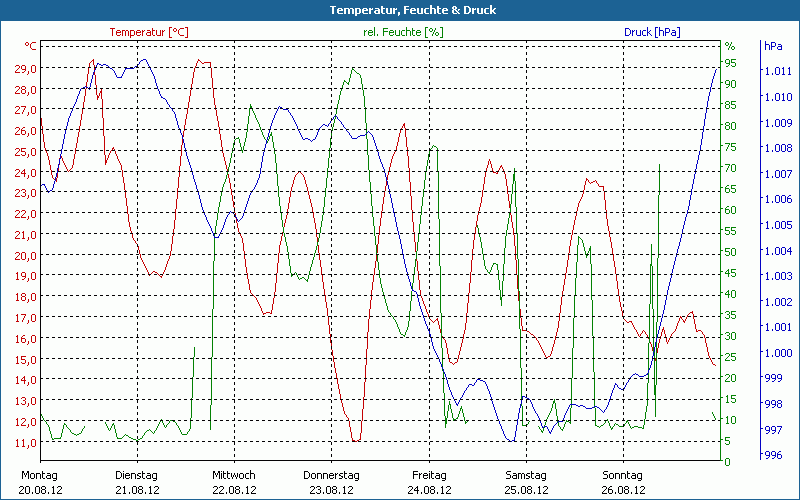The height and width of the screenshot is (500, 800).
Task: Select the blue 'Druck [hPa]' legend label
Action: click(x=652, y=32)
